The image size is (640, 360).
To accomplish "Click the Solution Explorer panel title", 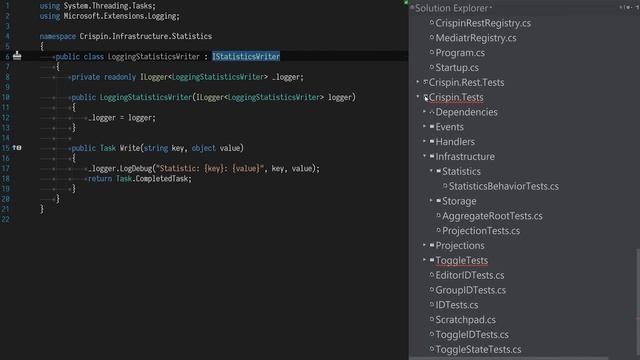I will pos(451,8).
